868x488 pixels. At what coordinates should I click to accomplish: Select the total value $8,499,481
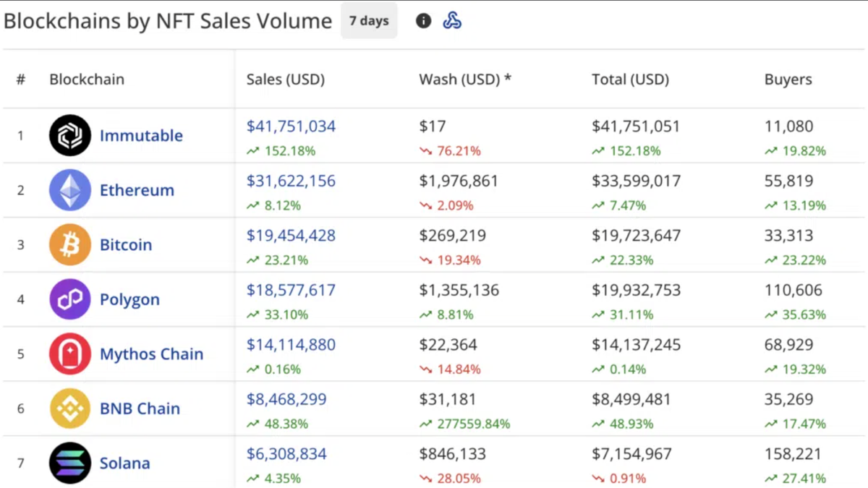tap(631, 399)
